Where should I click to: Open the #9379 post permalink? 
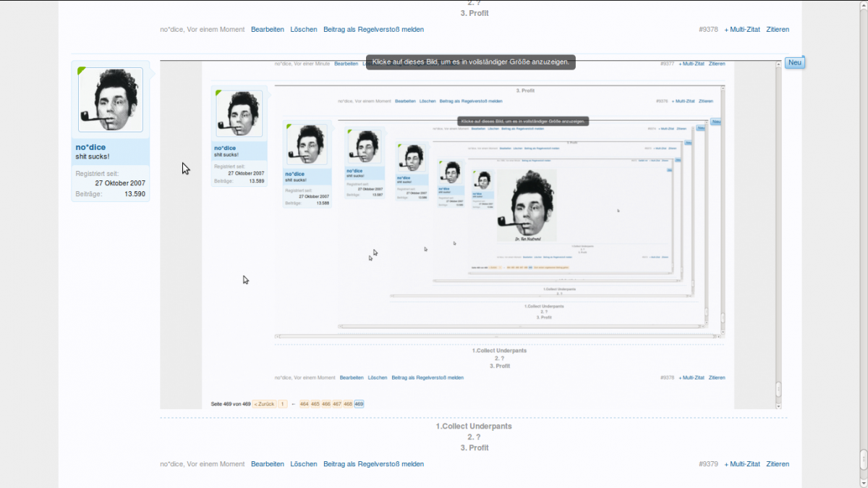(x=708, y=464)
